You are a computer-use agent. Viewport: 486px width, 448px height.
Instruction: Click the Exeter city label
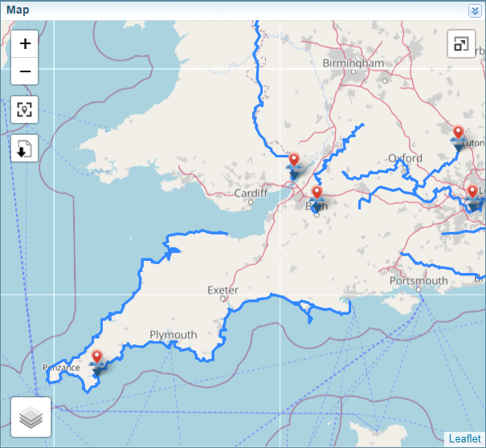pyautogui.click(x=223, y=290)
